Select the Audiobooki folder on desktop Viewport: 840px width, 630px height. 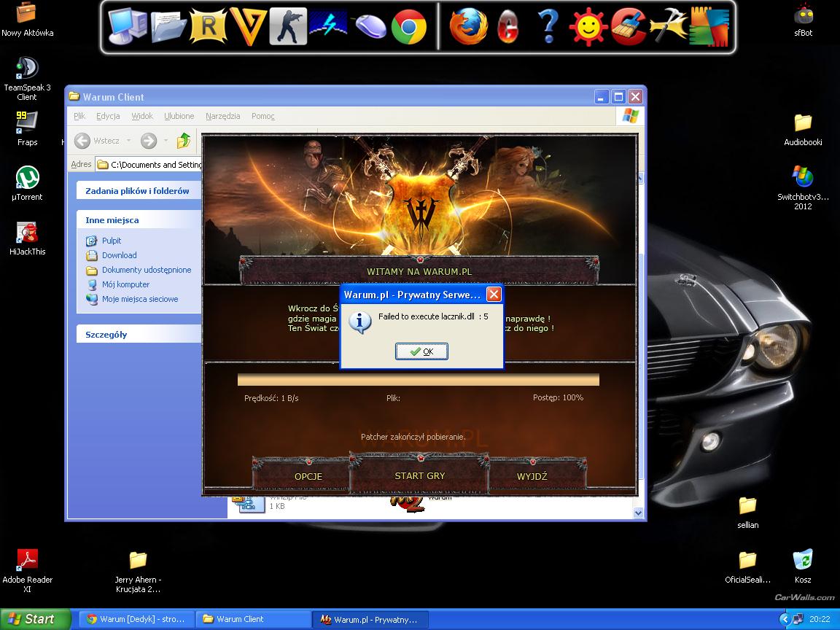tap(803, 131)
